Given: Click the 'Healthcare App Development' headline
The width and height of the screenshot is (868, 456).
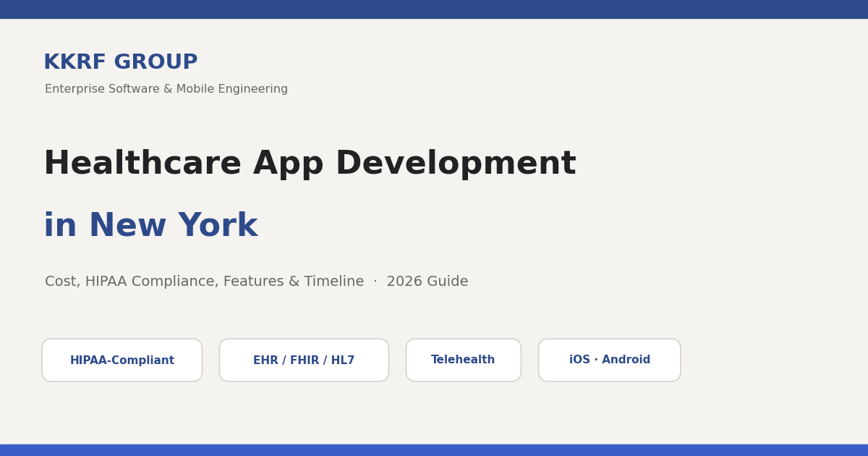Looking at the screenshot, I should pos(310,164).
